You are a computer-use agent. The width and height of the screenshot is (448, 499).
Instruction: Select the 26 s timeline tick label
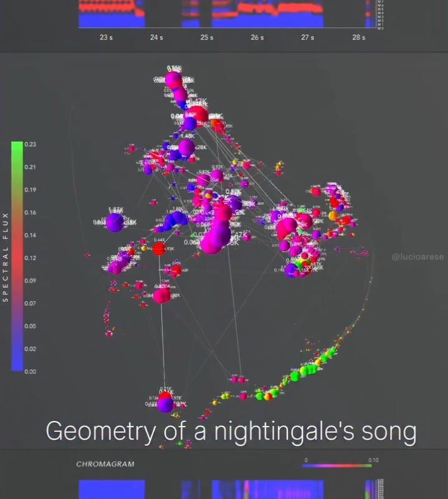point(257,37)
